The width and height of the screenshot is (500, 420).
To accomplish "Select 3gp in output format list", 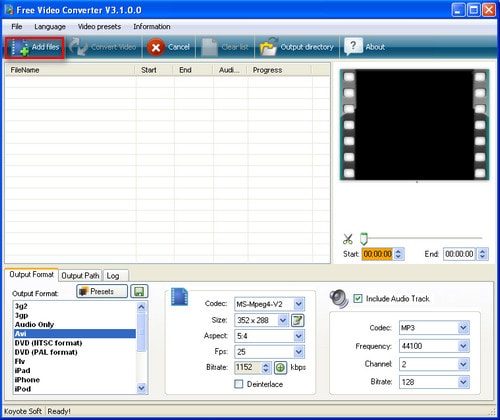I will tap(75, 315).
